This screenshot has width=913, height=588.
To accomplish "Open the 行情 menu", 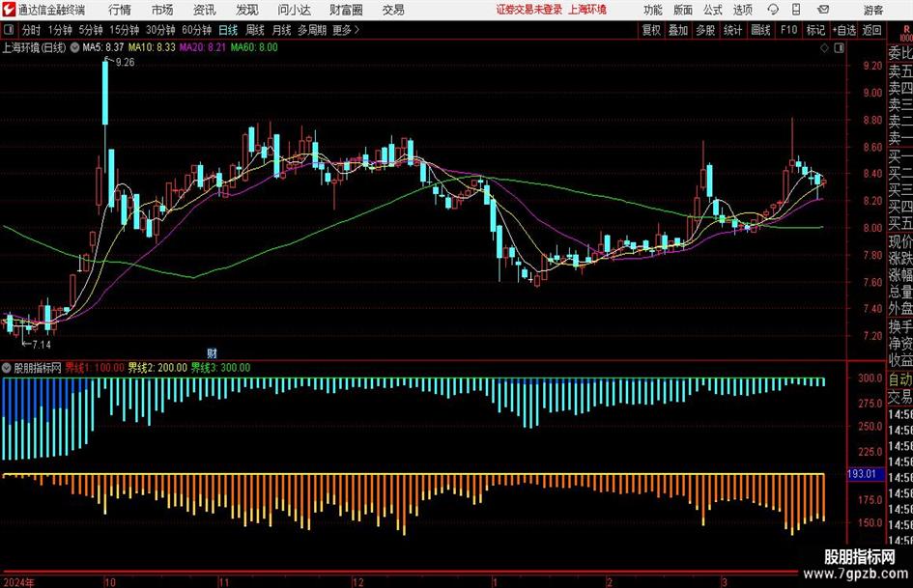I will [x=120, y=10].
